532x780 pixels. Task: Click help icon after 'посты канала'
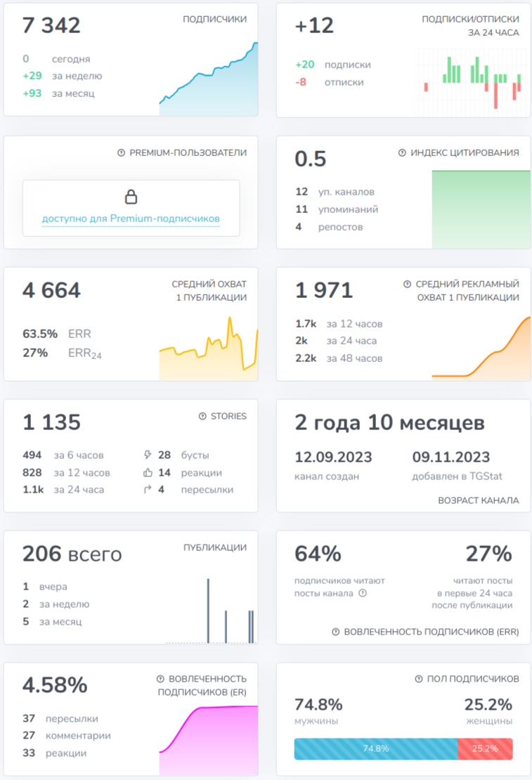coord(363,593)
